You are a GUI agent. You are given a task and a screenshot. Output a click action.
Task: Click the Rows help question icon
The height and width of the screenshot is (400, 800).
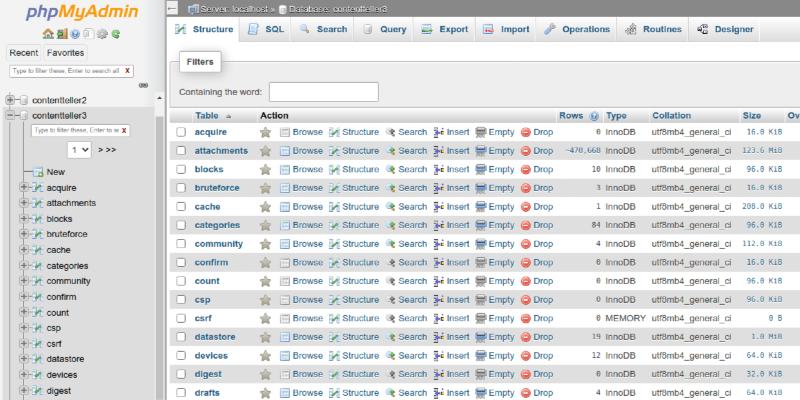click(x=595, y=116)
